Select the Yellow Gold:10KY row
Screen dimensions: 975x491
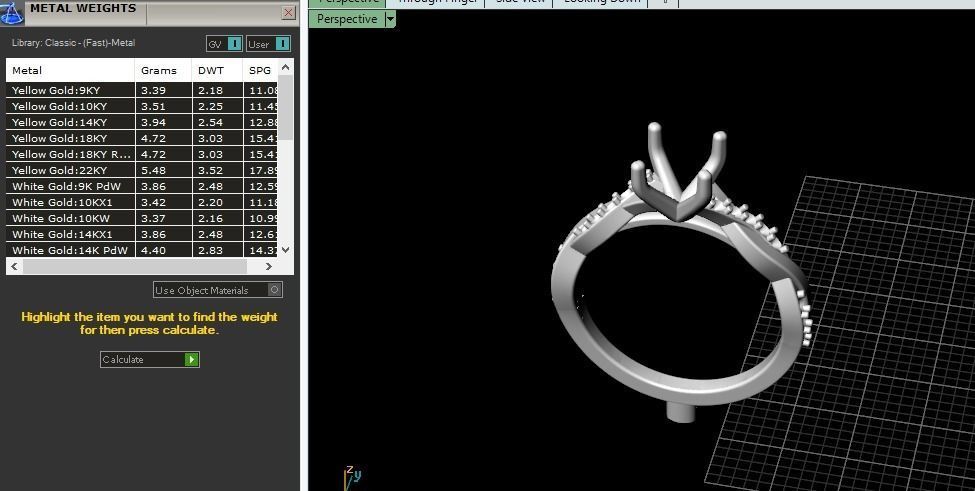(x=142, y=106)
